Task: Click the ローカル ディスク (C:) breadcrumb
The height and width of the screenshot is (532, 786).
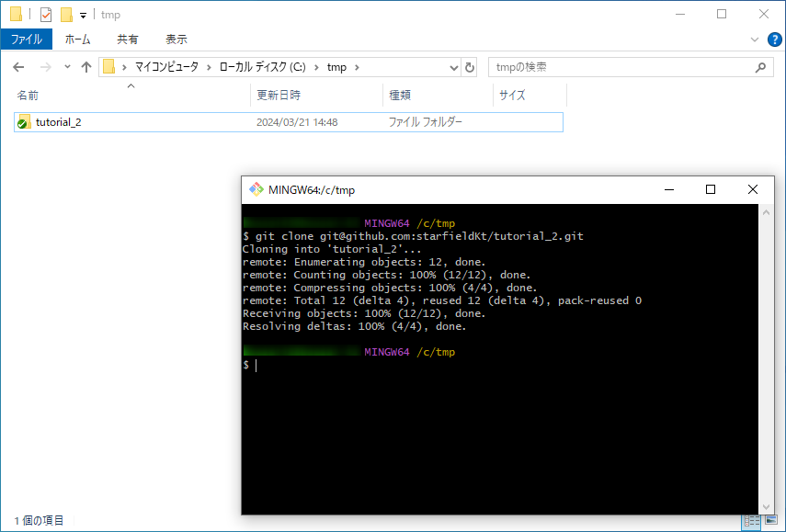Action: click(262, 67)
